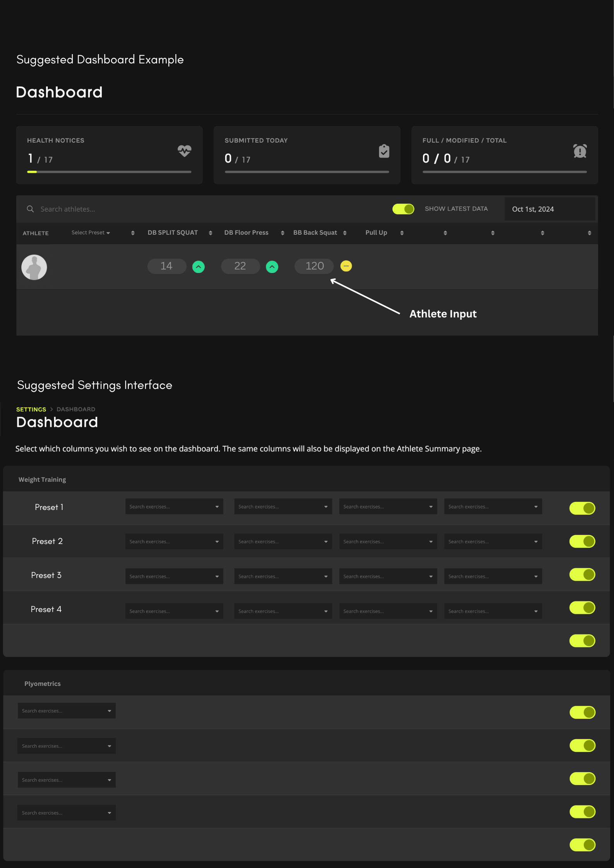
Task: Open the first Plyometrics Search exercises dropdown
Action: (67, 711)
